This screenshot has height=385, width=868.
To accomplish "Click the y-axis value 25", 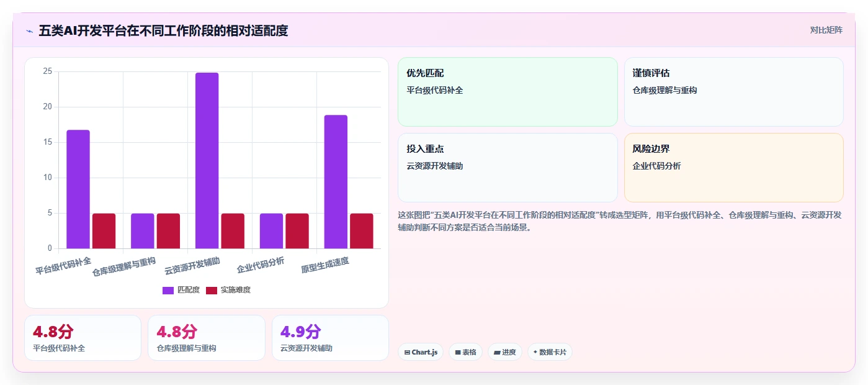I will (48, 71).
